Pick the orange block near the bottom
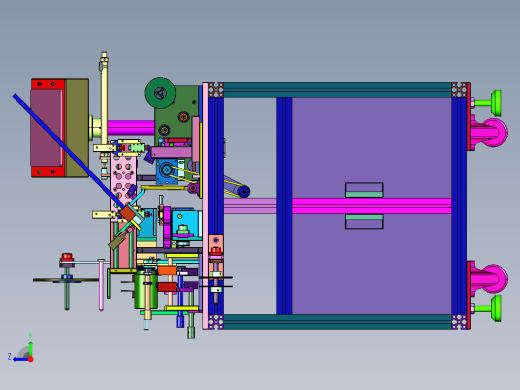 [x=167, y=270]
